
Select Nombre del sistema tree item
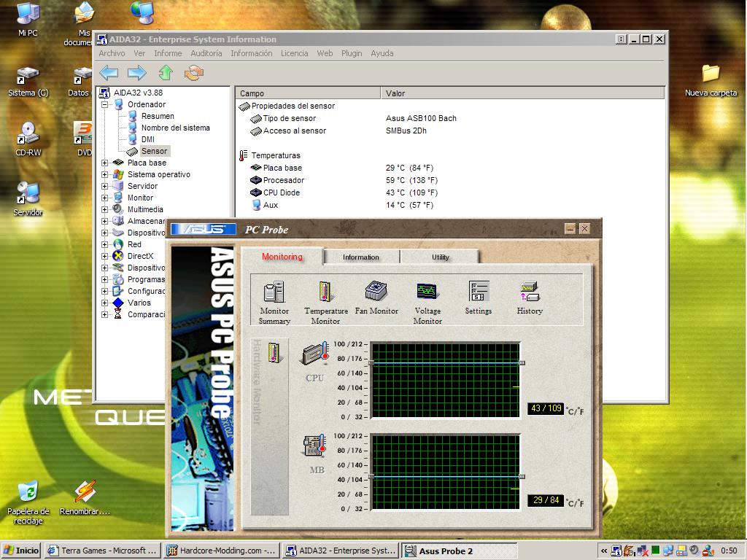click(175, 128)
